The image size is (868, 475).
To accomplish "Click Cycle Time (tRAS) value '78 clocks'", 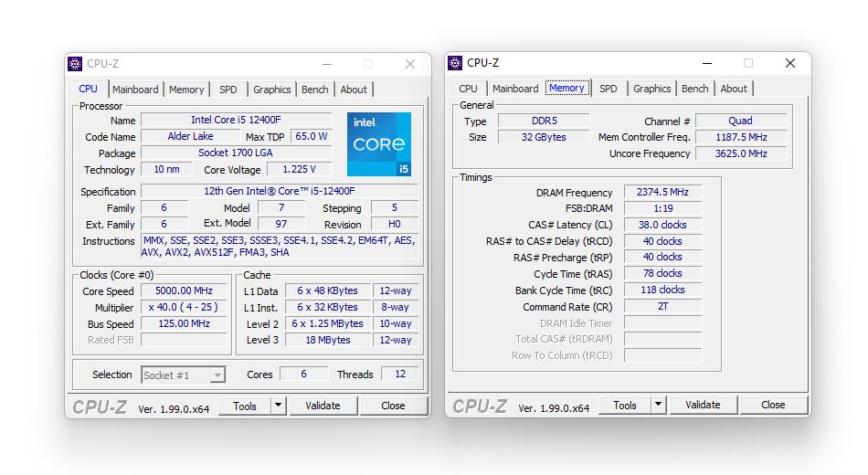I will (x=662, y=273).
